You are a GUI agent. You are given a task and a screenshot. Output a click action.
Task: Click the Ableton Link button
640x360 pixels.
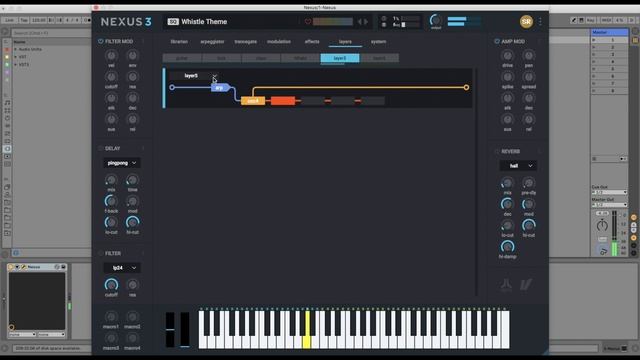[9, 20]
